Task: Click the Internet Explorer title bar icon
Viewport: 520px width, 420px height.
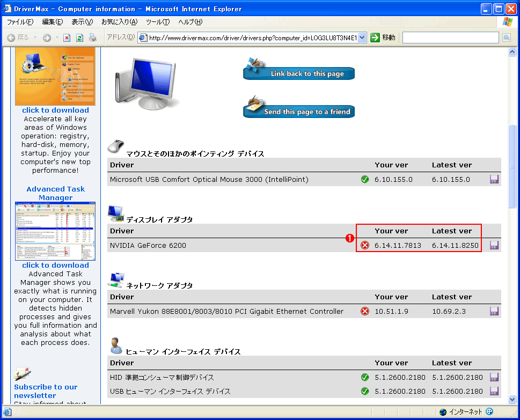Action: [8, 8]
